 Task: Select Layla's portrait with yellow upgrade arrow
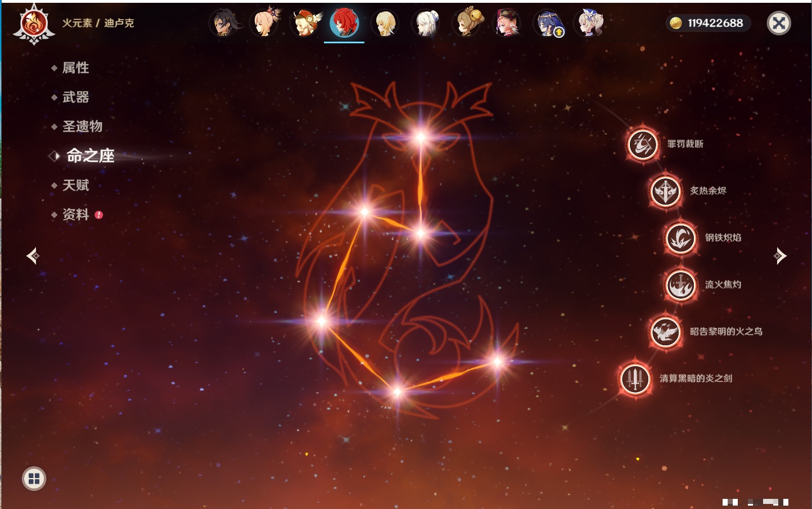click(549, 24)
